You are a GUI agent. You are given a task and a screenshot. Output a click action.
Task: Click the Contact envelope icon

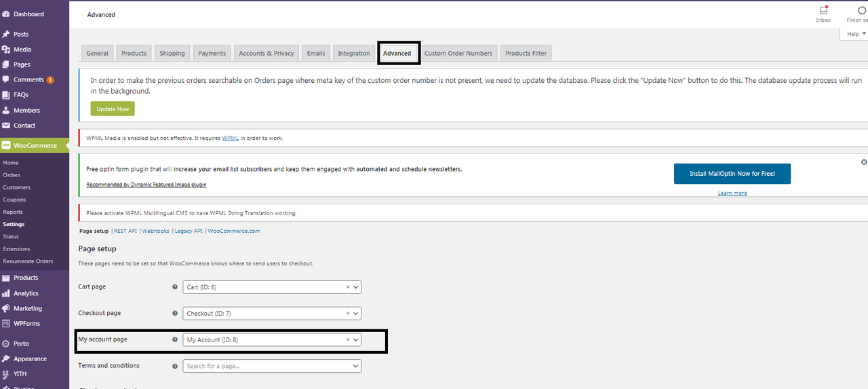pos(6,126)
